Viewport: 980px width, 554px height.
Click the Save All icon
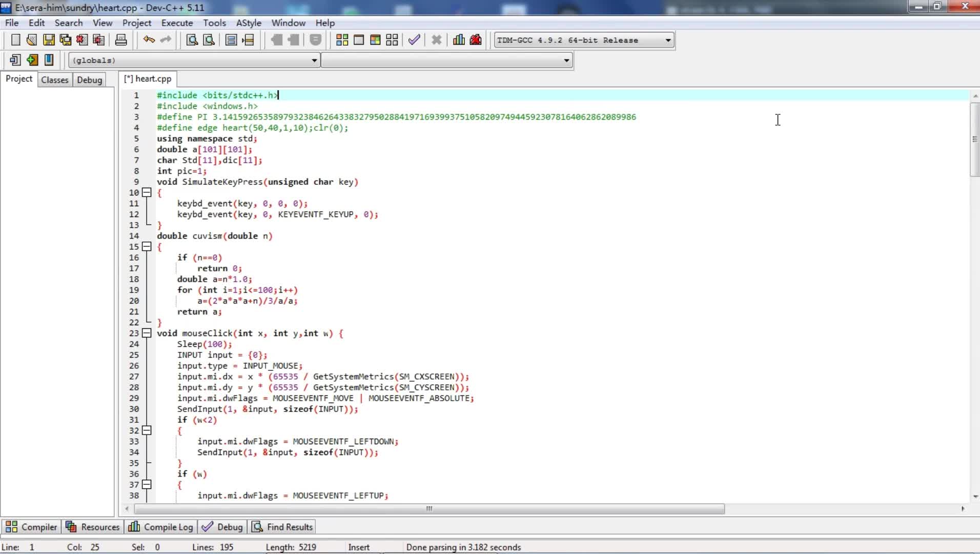(66, 40)
